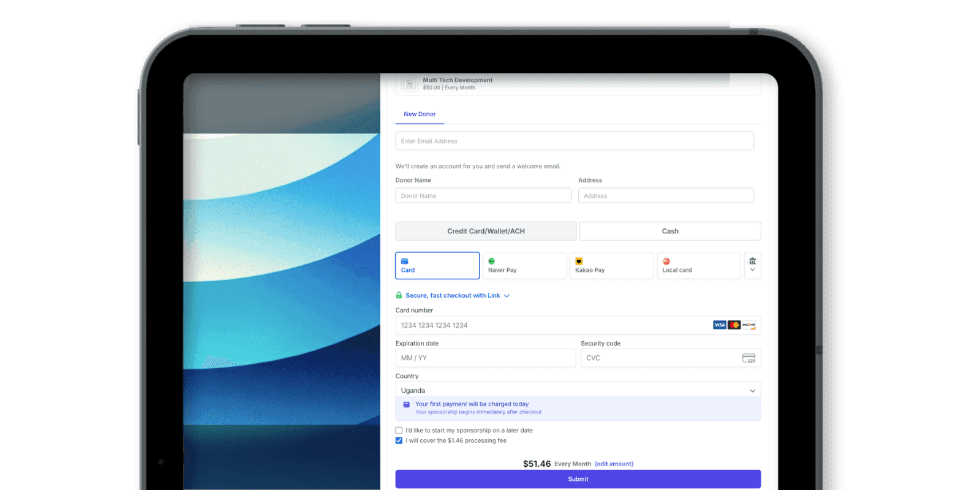Click the Discover logo in card number field
The width and height of the screenshot is (980, 490).
click(749, 325)
